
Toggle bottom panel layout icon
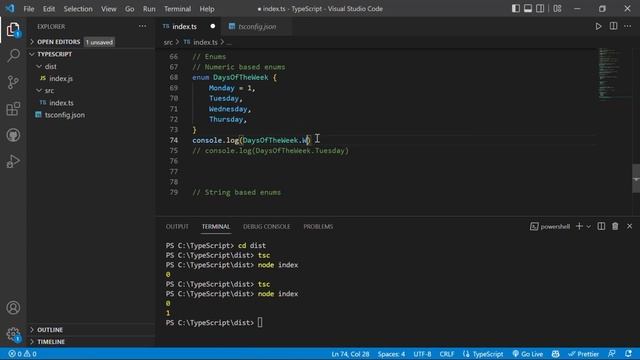pyautogui.click(x=528, y=9)
